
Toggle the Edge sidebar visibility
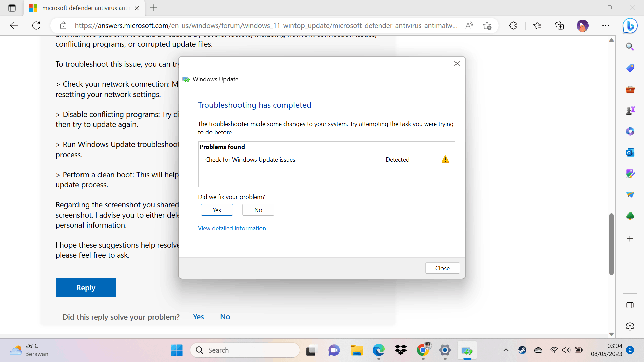630,305
